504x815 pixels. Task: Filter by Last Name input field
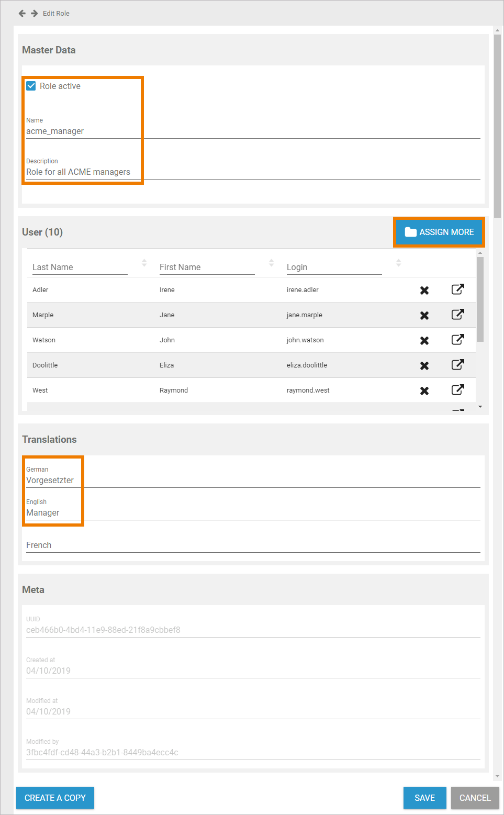coord(80,267)
